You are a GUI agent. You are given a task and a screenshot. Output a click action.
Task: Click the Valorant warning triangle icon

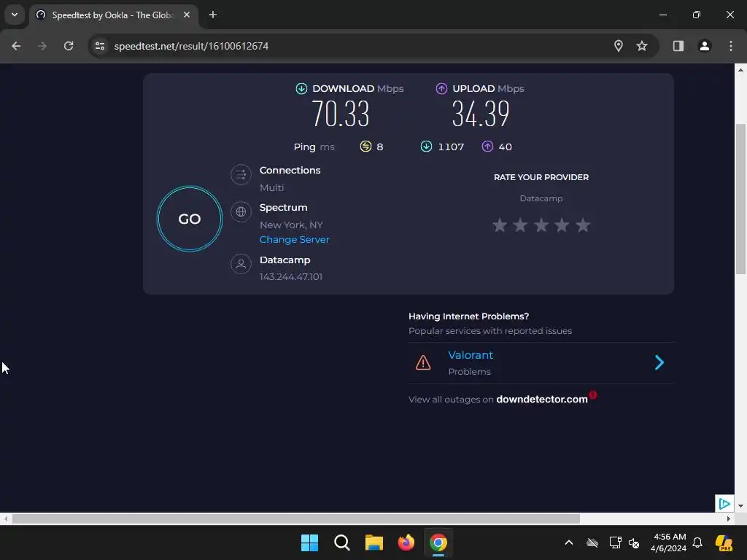tap(423, 363)
